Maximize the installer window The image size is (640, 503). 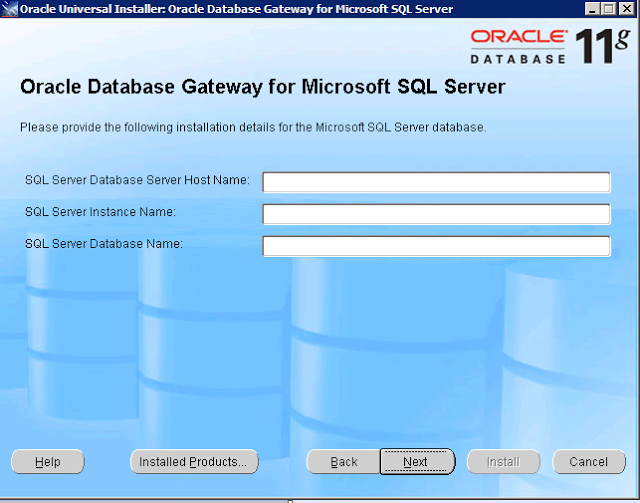click(x=609, y=9)
